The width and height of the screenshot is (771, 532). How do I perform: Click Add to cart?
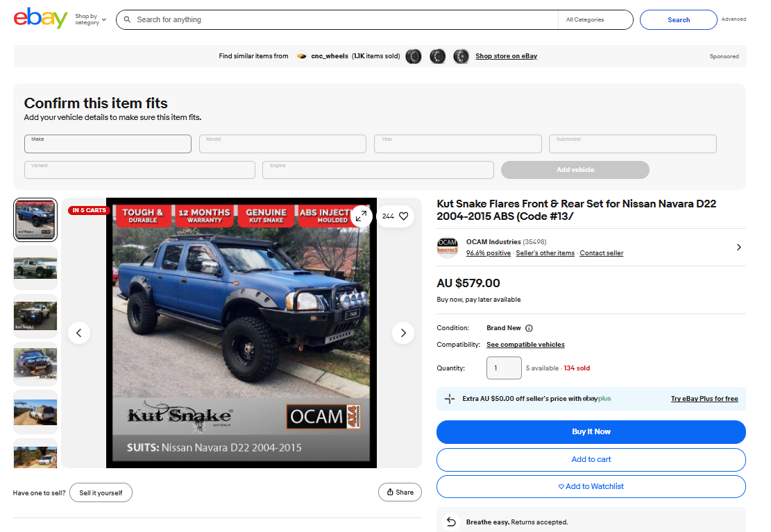click(591, 459)
